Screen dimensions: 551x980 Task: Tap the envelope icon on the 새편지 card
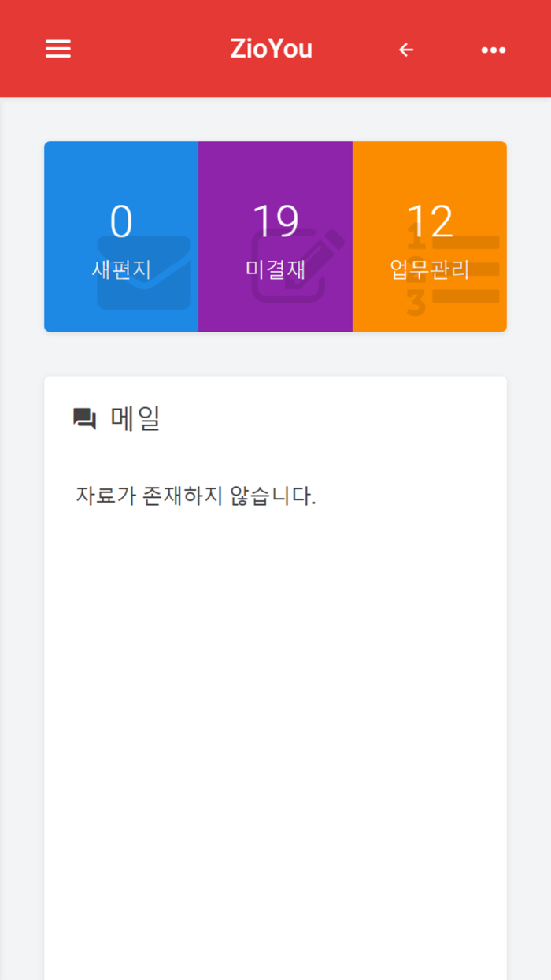[144, 272]
